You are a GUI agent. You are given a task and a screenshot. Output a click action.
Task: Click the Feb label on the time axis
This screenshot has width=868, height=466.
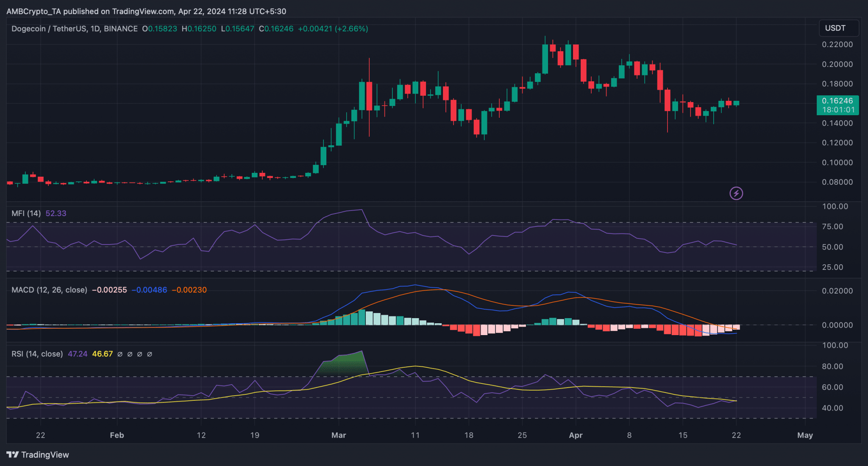point(117,435)
